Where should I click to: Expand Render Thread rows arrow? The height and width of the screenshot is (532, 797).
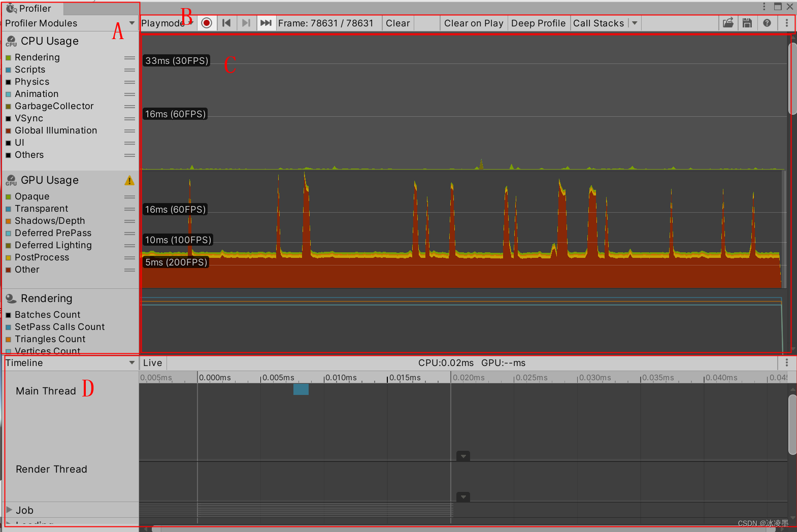click(x=463, y=497)
